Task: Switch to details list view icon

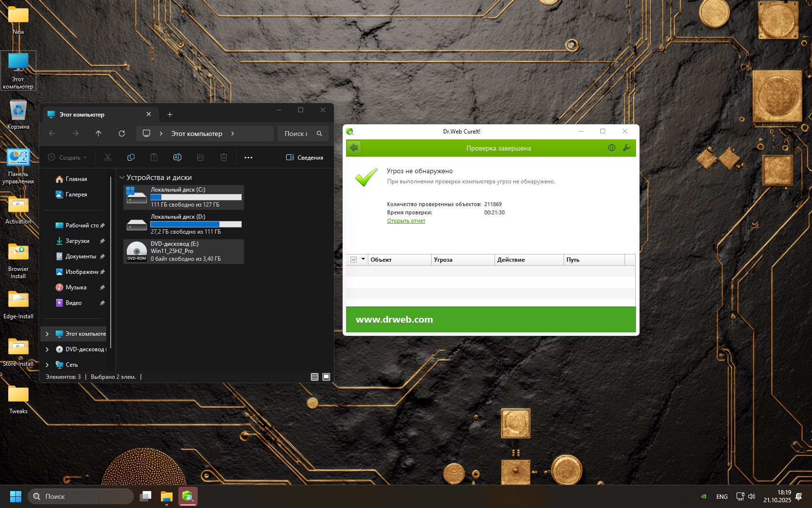Action: (x=315, y=377)
